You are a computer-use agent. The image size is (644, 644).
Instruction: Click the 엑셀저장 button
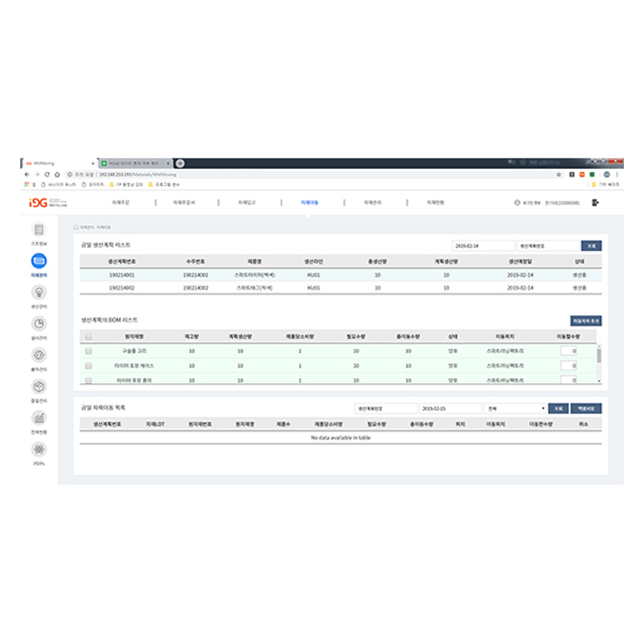click(588, 408)
